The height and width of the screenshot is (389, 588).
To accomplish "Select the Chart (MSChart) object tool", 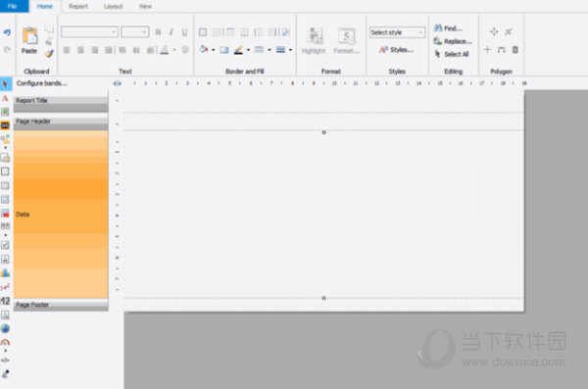I will coord(5,272).
